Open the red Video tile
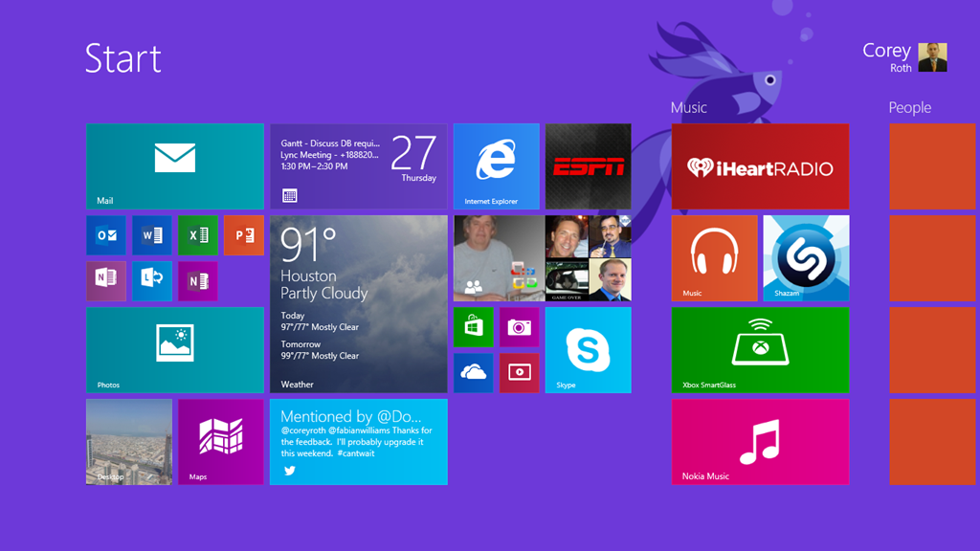This screenshot has height=551, width=980. click(x=520, y=373)
